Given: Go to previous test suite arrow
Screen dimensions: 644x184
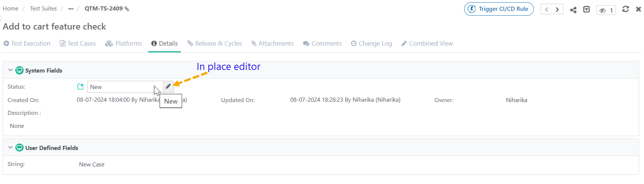Looking at the screenshot, I should coord(547,9).
